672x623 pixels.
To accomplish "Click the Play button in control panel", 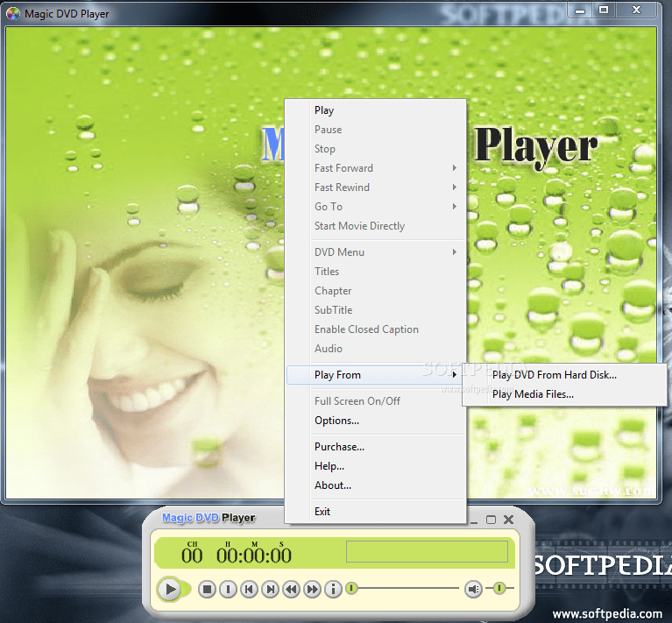I will tap(170, 589).
